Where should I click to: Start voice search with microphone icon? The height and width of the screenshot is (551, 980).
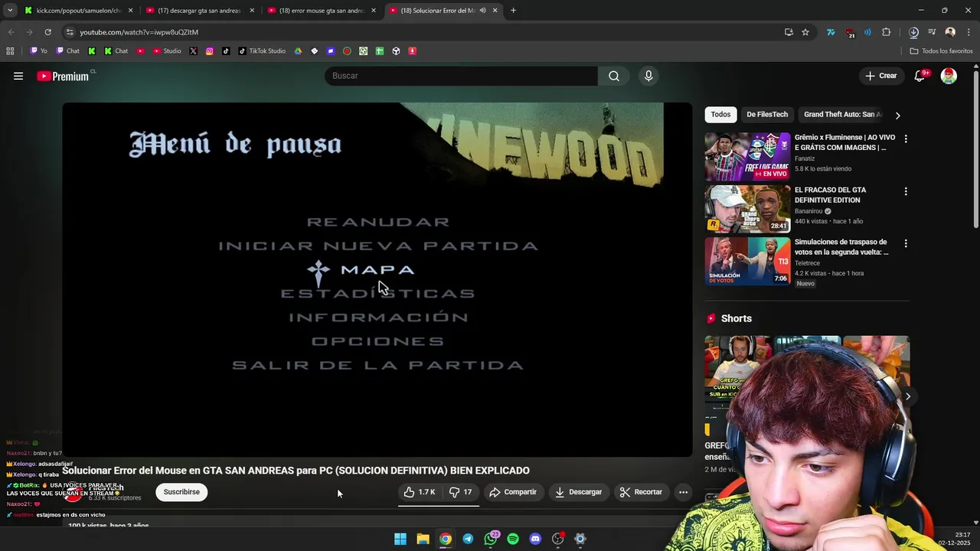pyautogui.click(x=648, y=76)
